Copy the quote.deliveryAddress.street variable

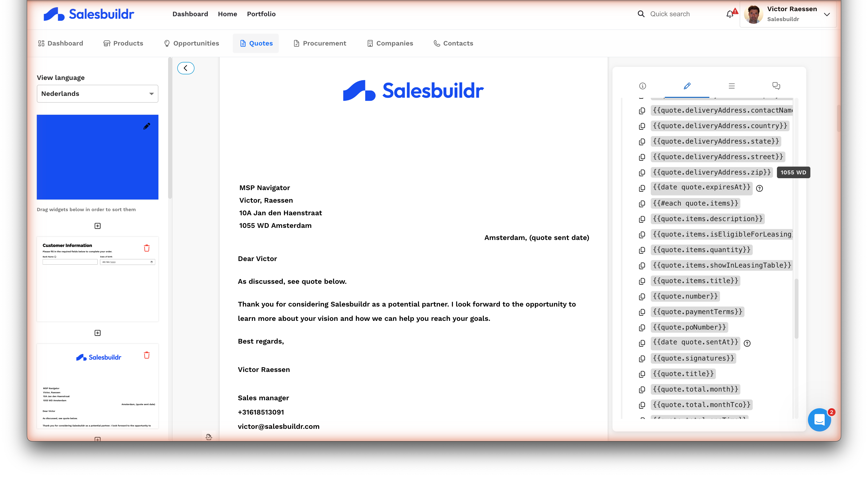click(x=642, y=157)
